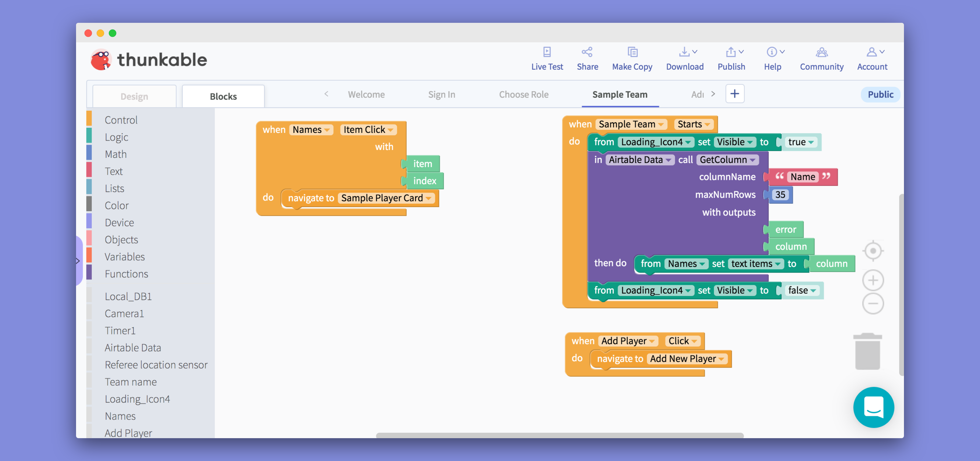Open the Variables blocks category
Viewport: 980px width, 461px height.
(124, 257)
